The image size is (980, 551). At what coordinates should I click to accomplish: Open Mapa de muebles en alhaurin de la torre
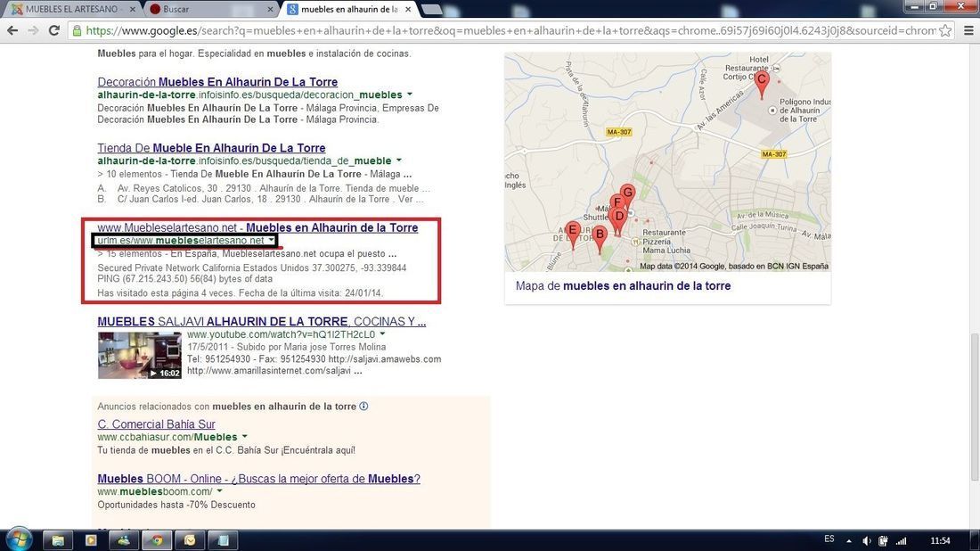point(623,286)
